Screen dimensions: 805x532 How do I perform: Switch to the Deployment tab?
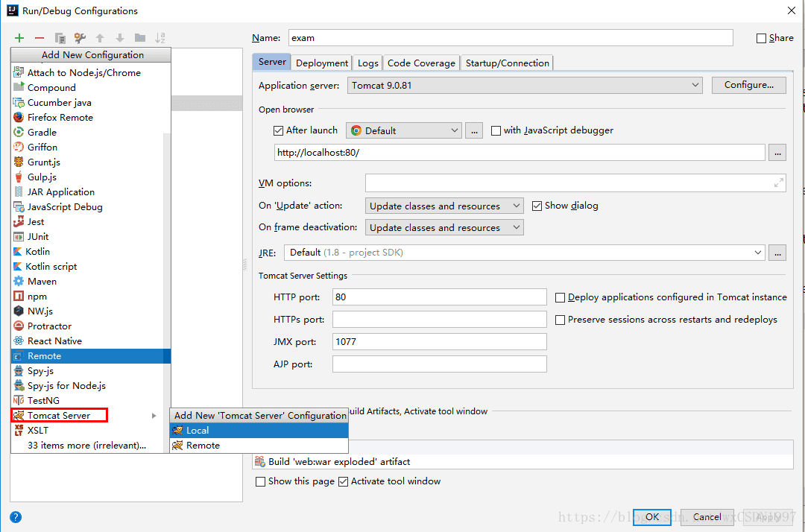322,63
